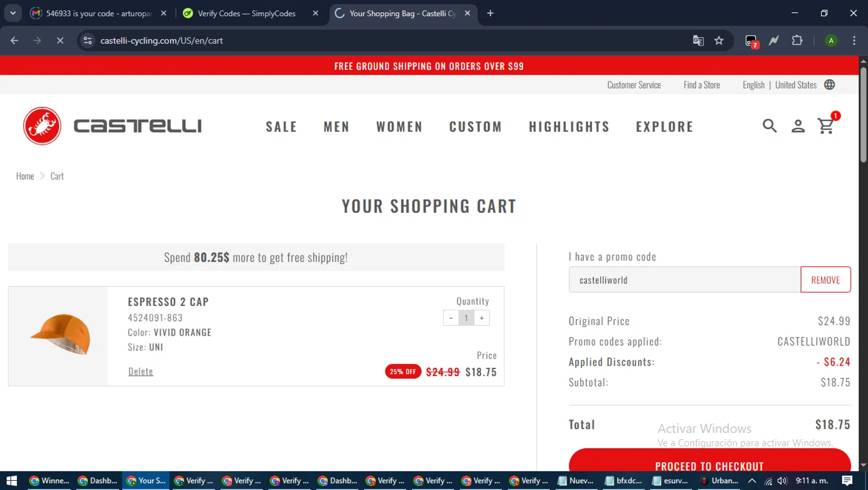Remove the castelliworld promo code
The width and height of the screenshot is (868, 490).
tap(826, 280)
